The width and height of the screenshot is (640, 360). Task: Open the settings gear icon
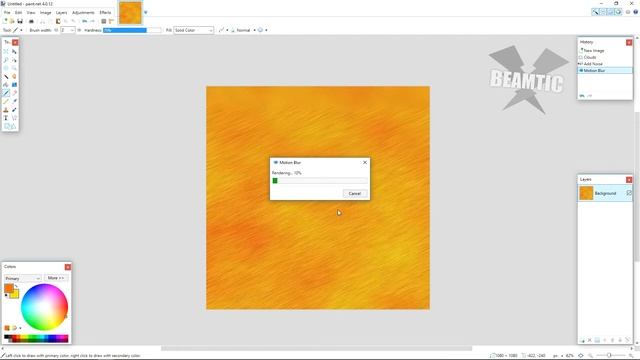click(x=628, y=12)
